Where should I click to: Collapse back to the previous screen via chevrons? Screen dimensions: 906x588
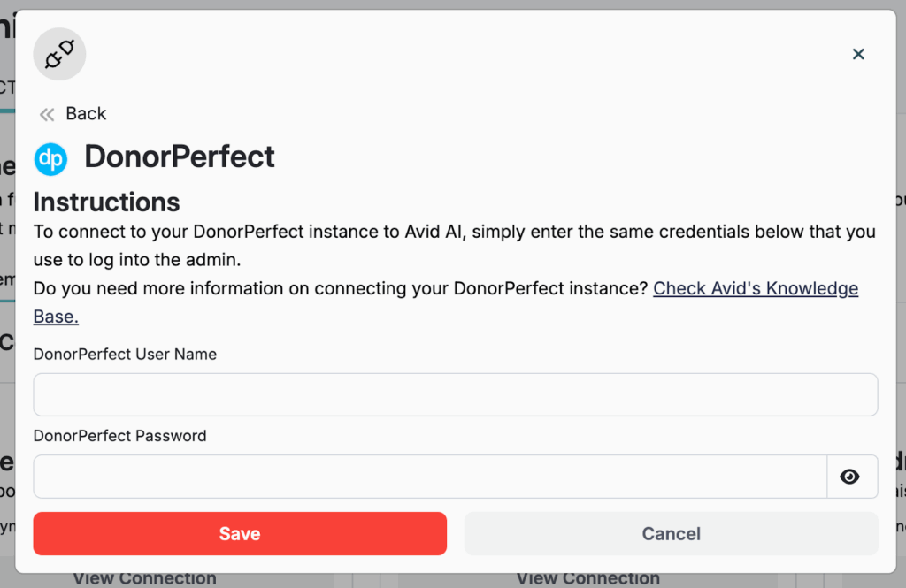click(46, 113)
